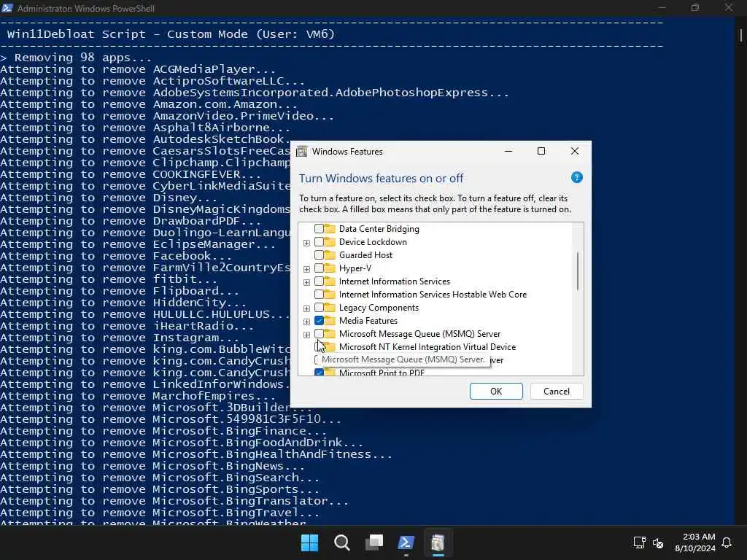747x560 pixels.
Task: Enable the Hyper-V checkbox
Action: pyautogui.click(x=320, y=268)
